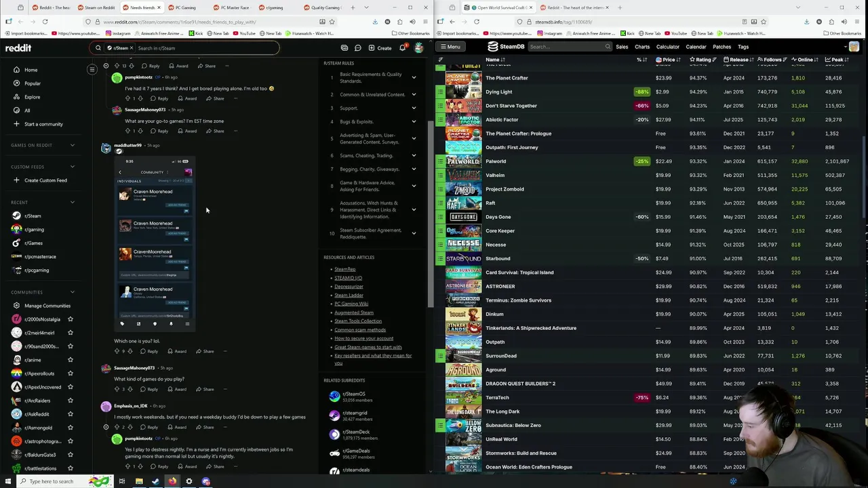Open the SteamRep resource link
This screenshot has width=868, height=488.
pos(344,269)
